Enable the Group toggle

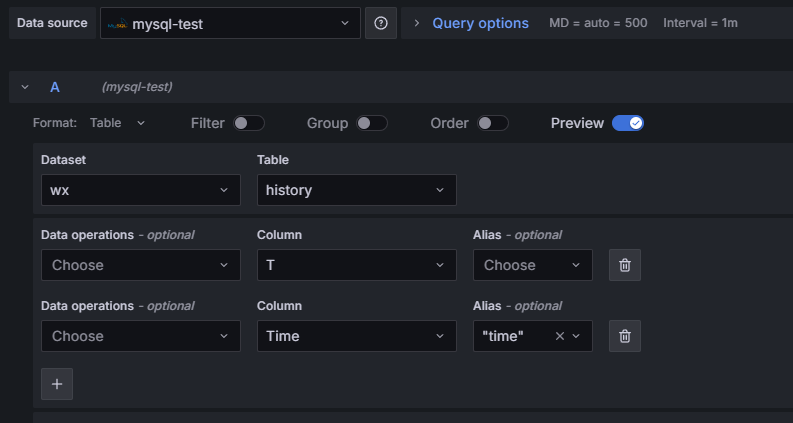(372, 123)
